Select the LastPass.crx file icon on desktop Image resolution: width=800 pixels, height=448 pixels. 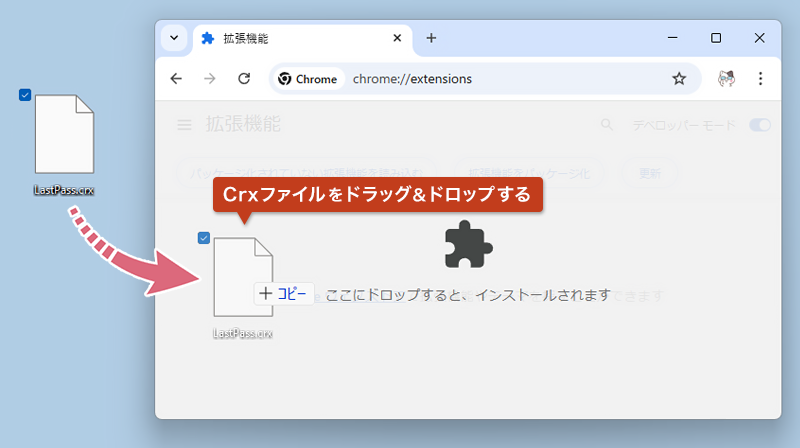tap(64, 134)
